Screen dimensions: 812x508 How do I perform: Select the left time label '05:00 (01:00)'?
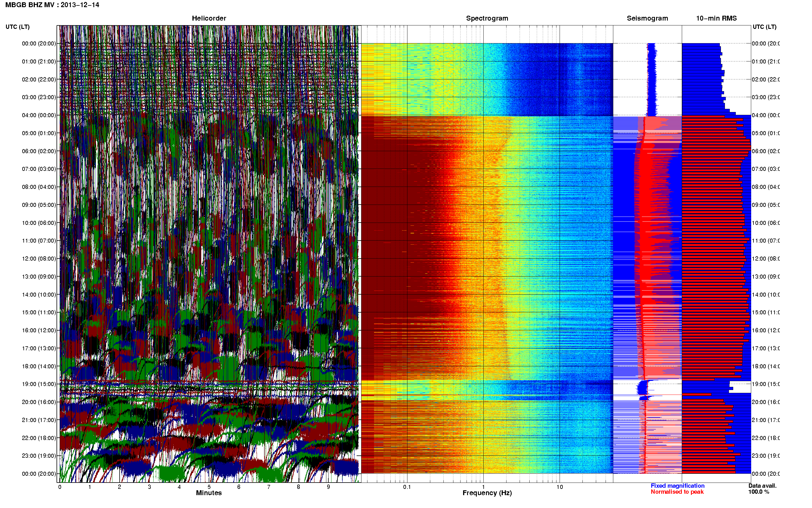(39, 133)
